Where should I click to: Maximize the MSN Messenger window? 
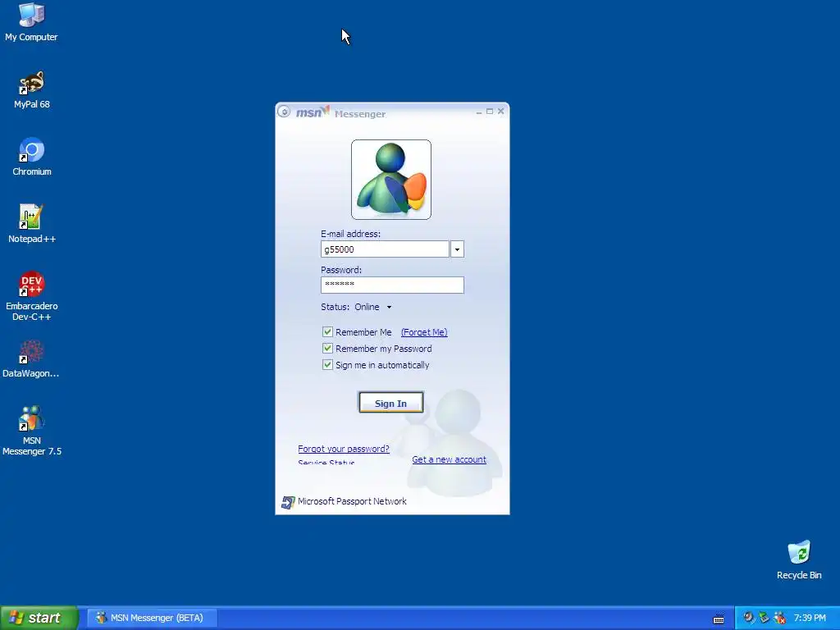(490, 112)
